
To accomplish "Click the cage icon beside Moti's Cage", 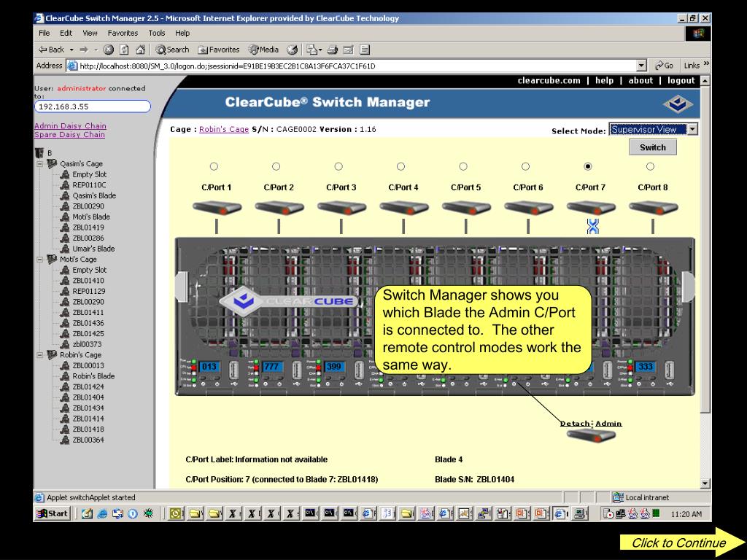I will pos(52,259).
